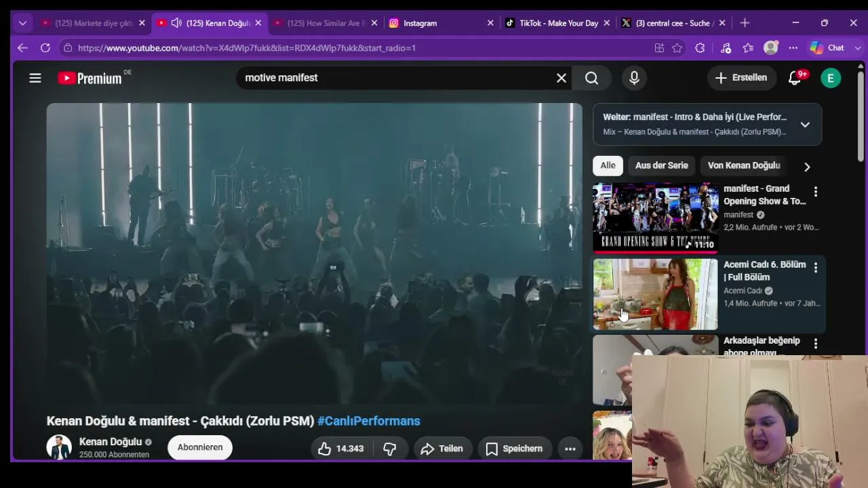The height and width of the screenshot is (488, 868).
Task: Click the Çakkıdı video player
Action: pyautogui.click(x=315, y=254)
